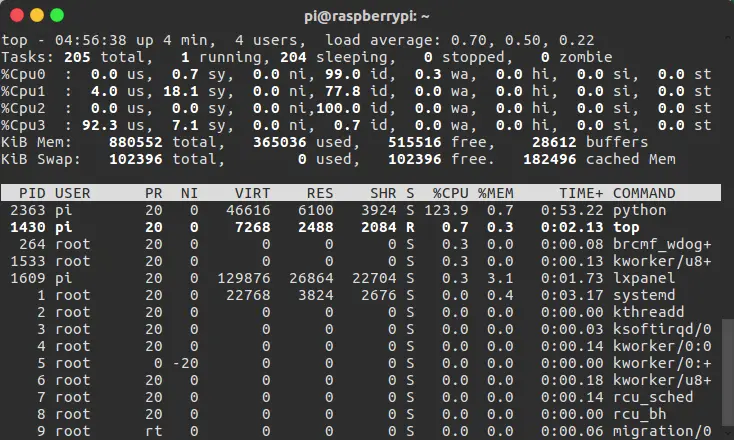Click the green maximize window button

click(x=57, y=15)
